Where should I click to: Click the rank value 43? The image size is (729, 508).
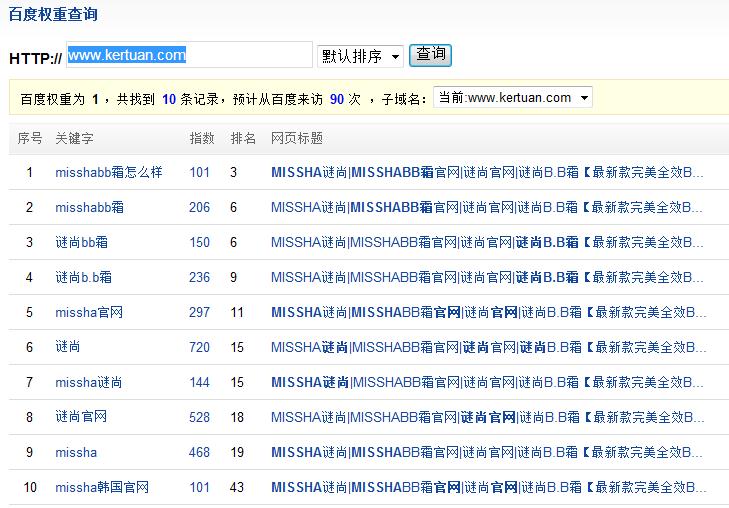coord(237,487)
